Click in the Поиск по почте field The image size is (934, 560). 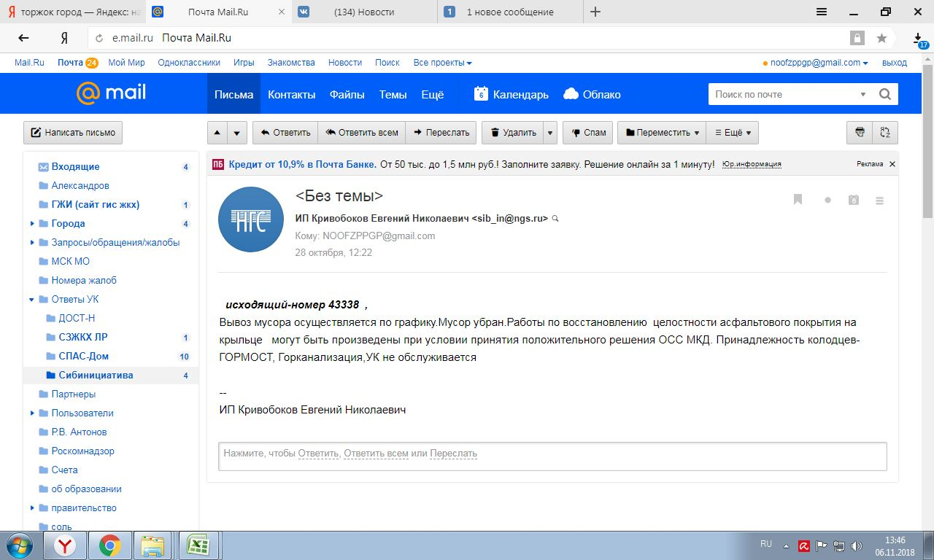(781, 94)
